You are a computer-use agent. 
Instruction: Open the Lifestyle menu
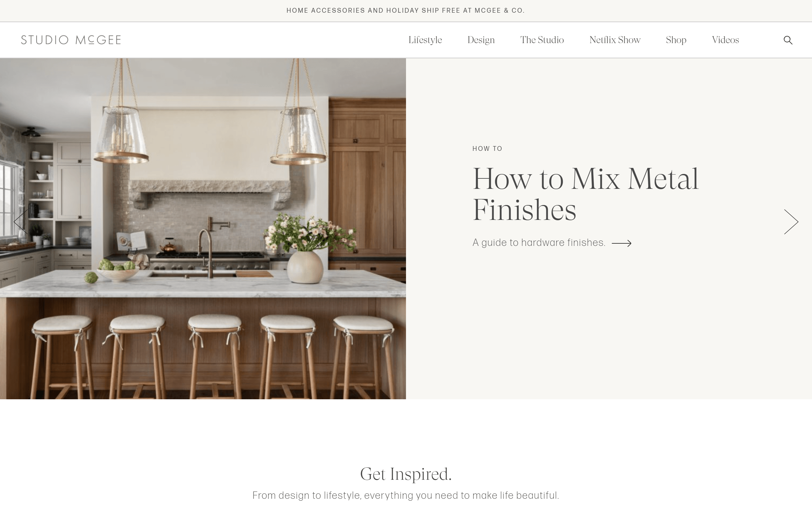point(425,40)
